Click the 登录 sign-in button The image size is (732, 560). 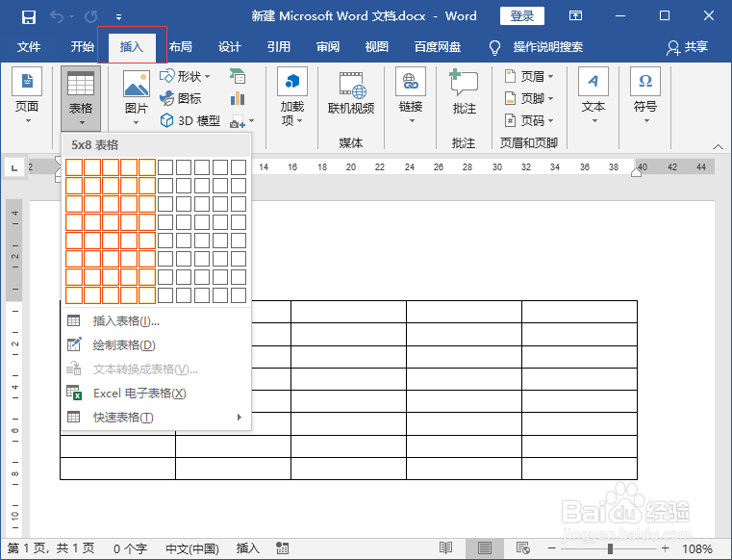click(x=522, y=16)
